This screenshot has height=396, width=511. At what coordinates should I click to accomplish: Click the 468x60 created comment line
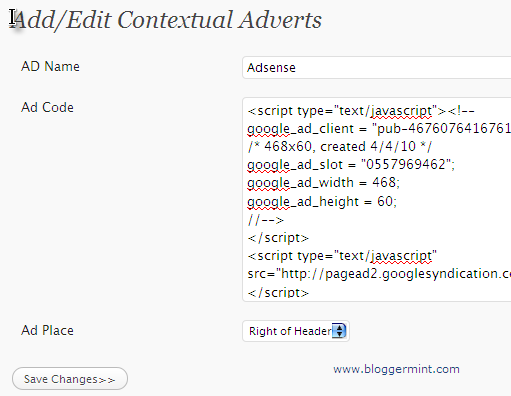[x=340, y=146]
